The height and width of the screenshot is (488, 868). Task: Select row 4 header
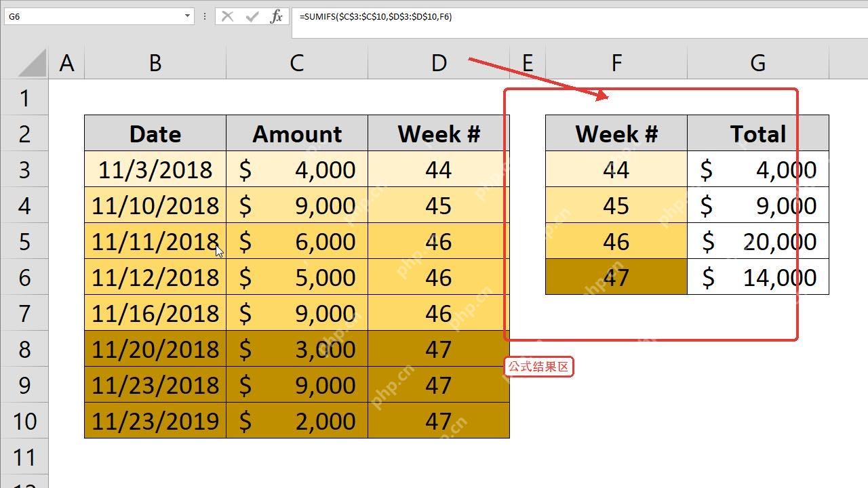pos(24,205)
